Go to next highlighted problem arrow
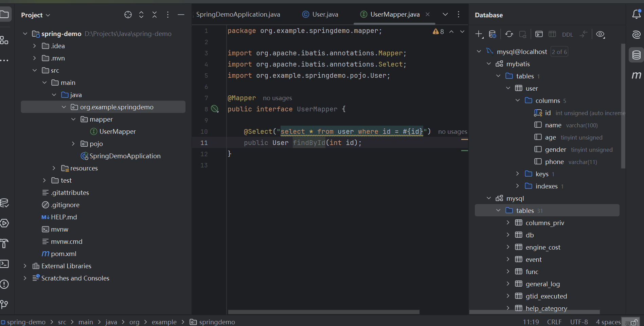 click(x=462, y=32)
